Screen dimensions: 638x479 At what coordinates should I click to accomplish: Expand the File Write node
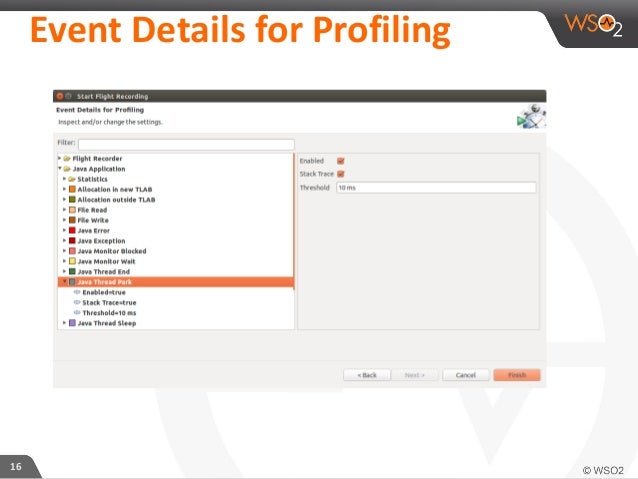click(64, 220)
